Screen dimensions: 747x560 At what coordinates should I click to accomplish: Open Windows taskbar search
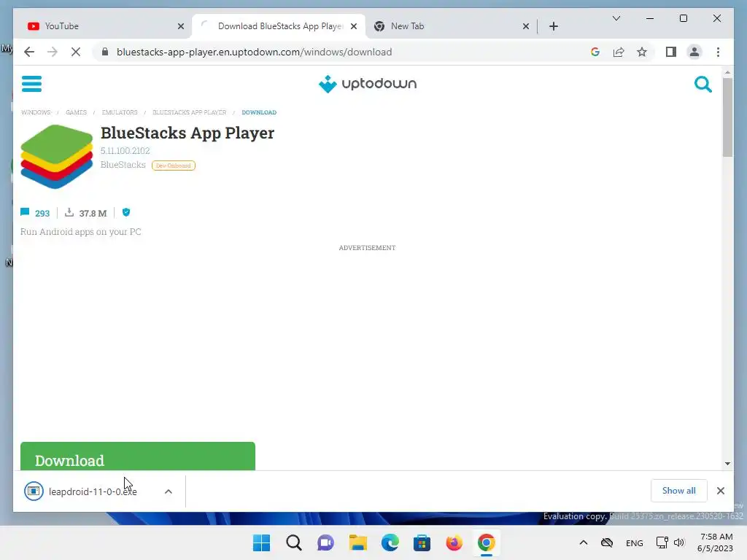tap(294, 542)
